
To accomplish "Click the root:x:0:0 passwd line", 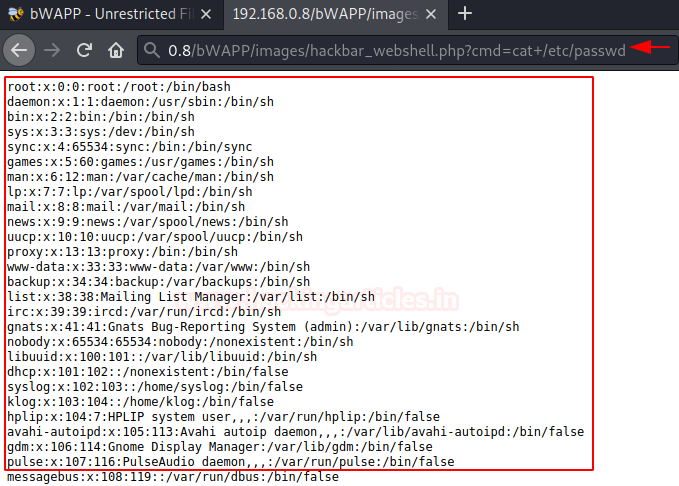I will tap(119, 87).
